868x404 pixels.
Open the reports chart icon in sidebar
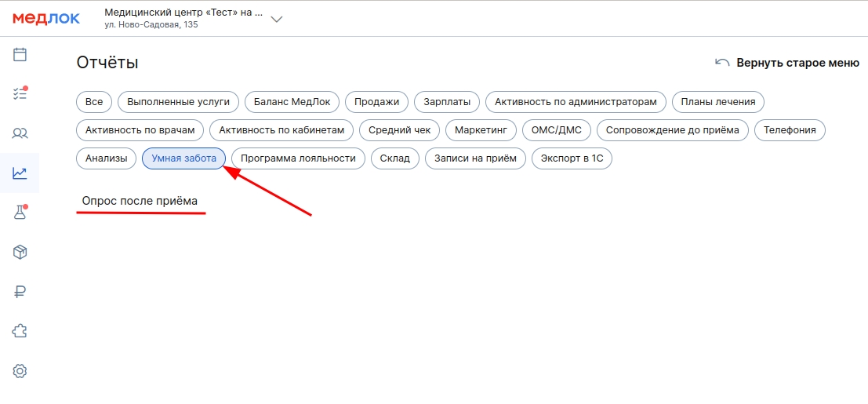click(20, 173)
